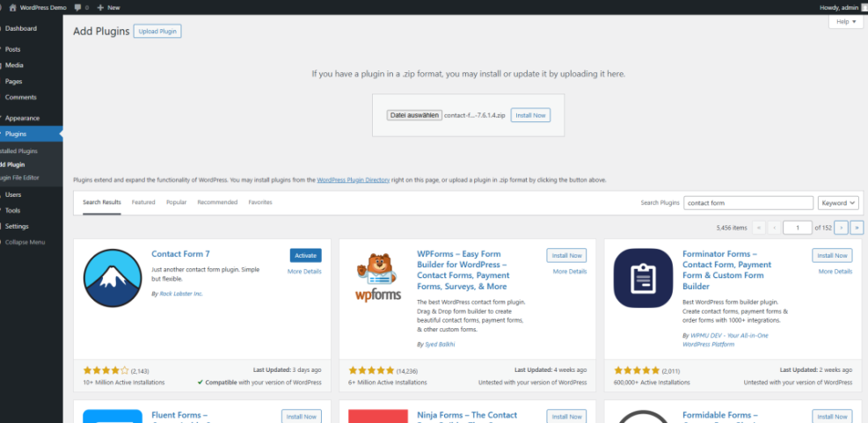868x423 pixels.
Task: Activate the Contact Form 7 plugin
Action: (x=305, y=256)
